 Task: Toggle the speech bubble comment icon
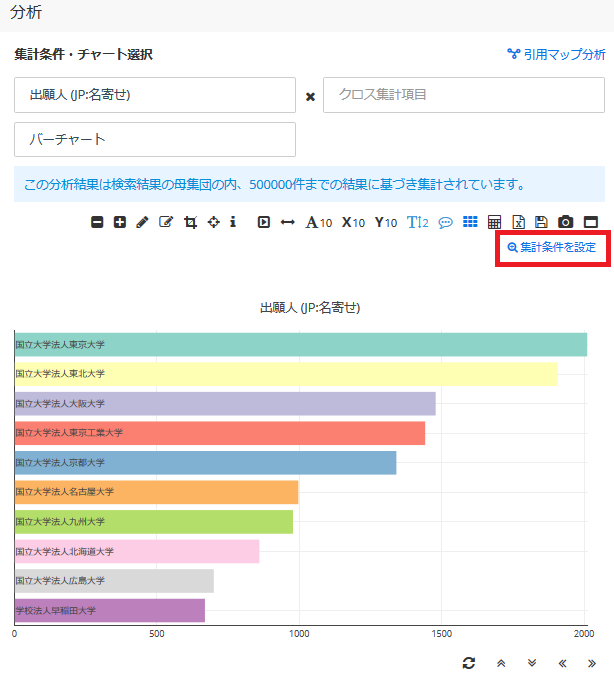445,223
